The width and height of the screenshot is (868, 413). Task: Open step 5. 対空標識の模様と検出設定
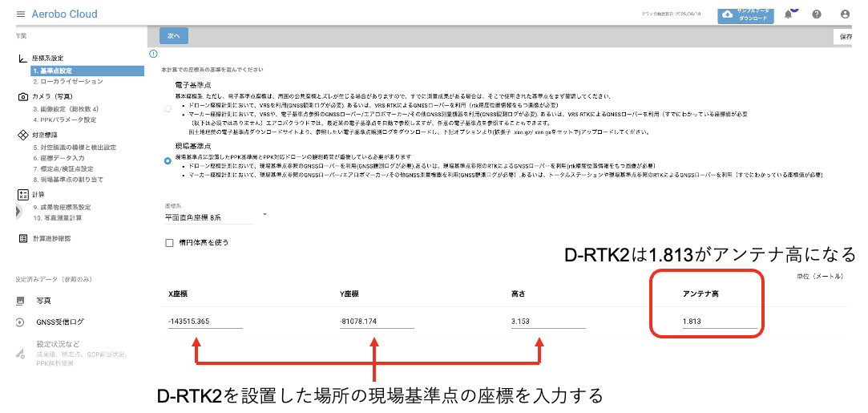(x=75, y=148)
